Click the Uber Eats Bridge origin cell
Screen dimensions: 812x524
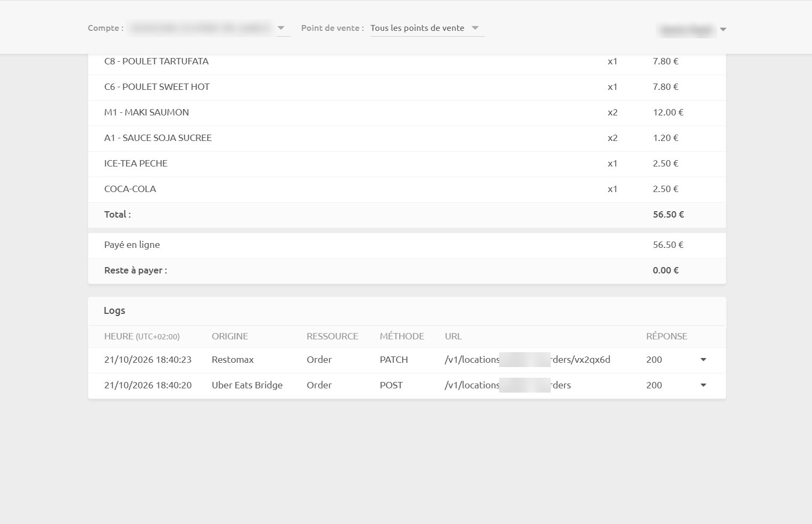[247, 385]
